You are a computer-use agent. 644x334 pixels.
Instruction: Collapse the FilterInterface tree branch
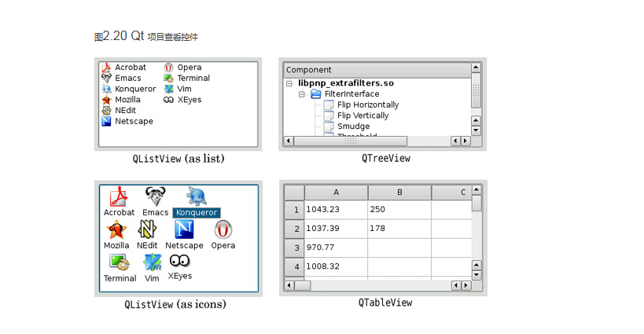click(302, 94)
